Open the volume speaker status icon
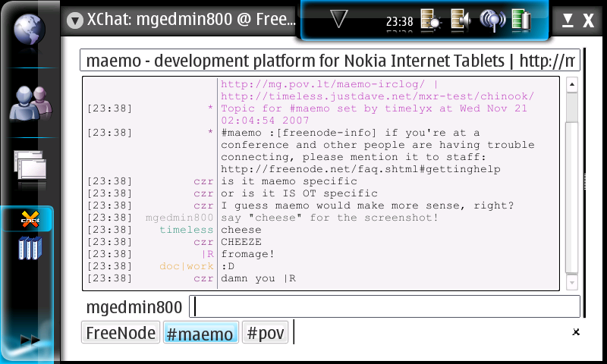 460,20
